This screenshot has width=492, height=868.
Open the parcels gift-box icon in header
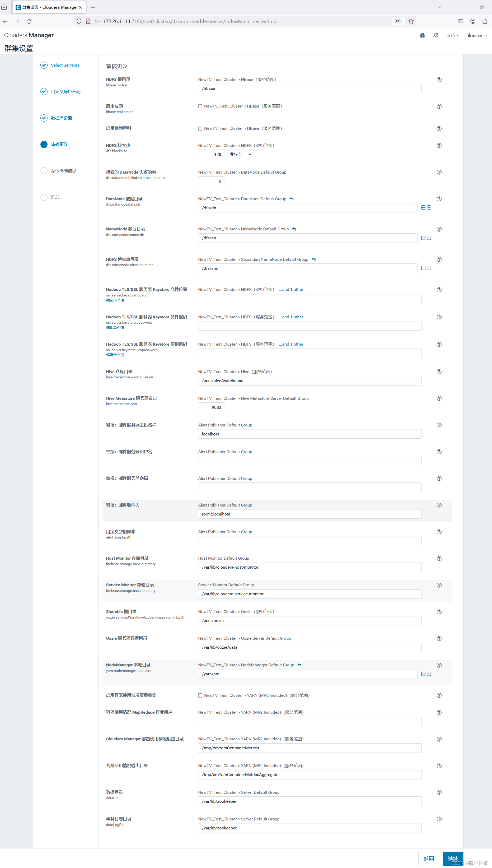point(422,35)
